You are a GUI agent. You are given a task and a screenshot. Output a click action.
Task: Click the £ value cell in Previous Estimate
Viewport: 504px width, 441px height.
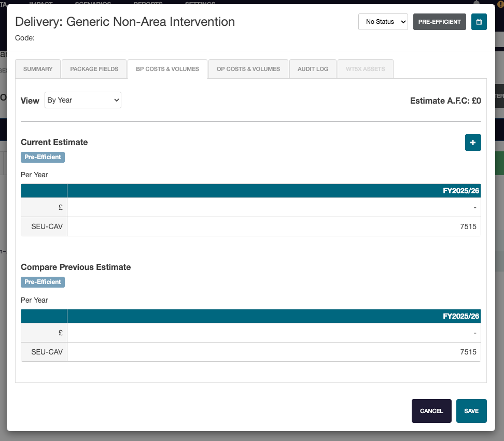(273, 333)
